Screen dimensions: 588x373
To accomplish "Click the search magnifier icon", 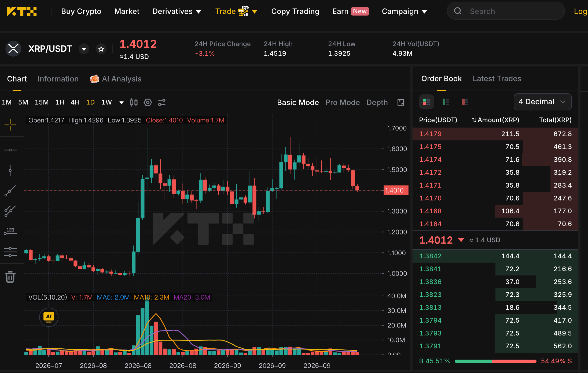I will [458, 11].
